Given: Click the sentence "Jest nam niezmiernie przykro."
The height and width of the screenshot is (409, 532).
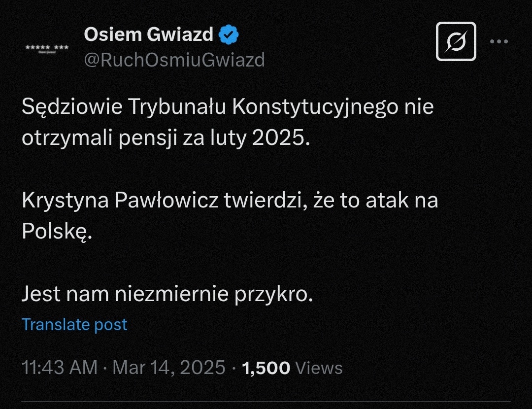Looking at the screenshot, I should (167, 294).
